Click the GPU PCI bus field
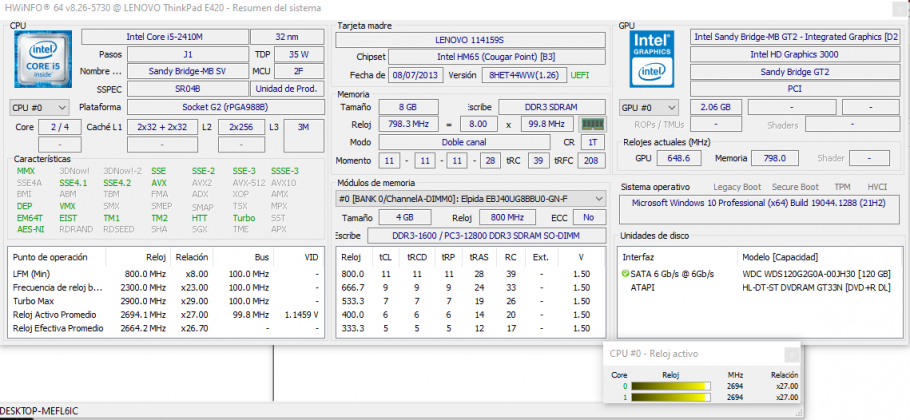This screenshot has width=910, height=420. click(794, 89)
